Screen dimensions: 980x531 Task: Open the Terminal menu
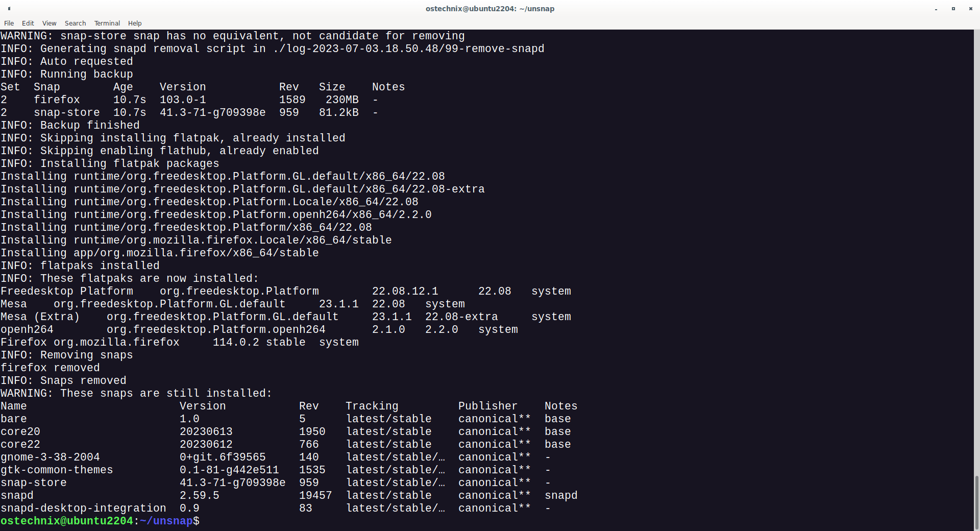(107, 23)
